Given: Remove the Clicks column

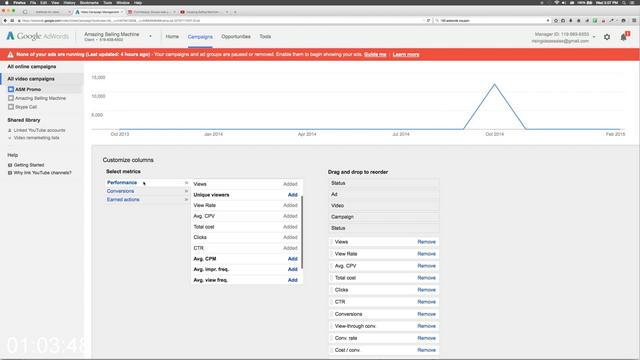Looking at the screenshot, I should pos(427,290).
